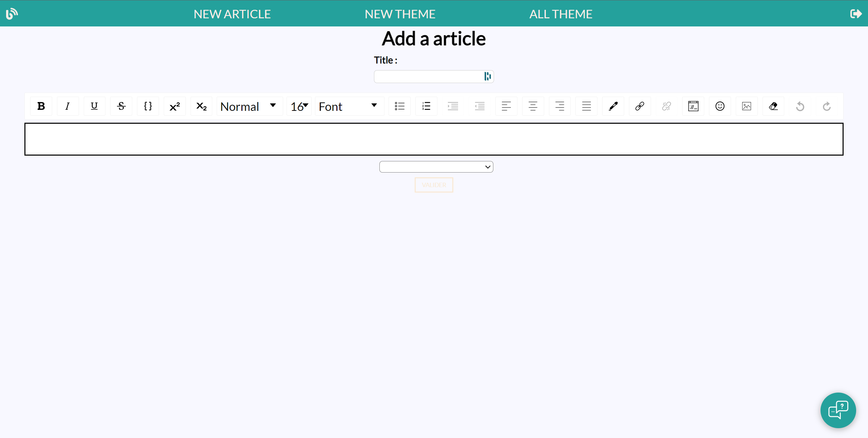Insert a code block
Image resolution: width=868 pixels, height=438 pixels.
(x=147, y=106)
